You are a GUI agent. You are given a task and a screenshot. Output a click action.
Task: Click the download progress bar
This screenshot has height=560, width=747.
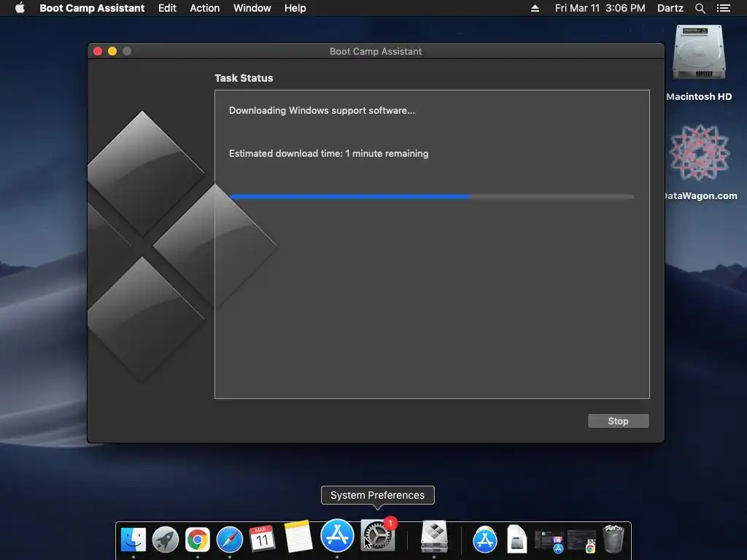tap(432, 196)
